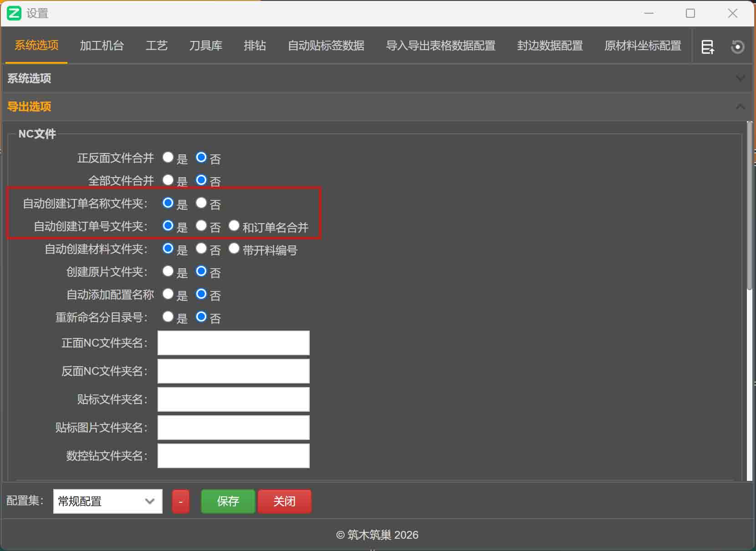756x551 pixels.
Task: Open the 封边数据配置 tab
Action: pos(549,46)
